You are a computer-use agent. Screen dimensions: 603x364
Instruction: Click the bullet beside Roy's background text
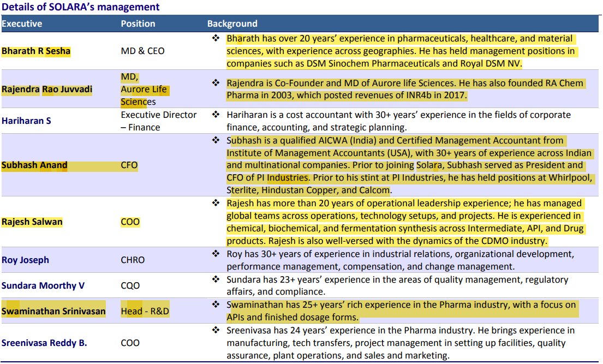[x=216, y=254]
